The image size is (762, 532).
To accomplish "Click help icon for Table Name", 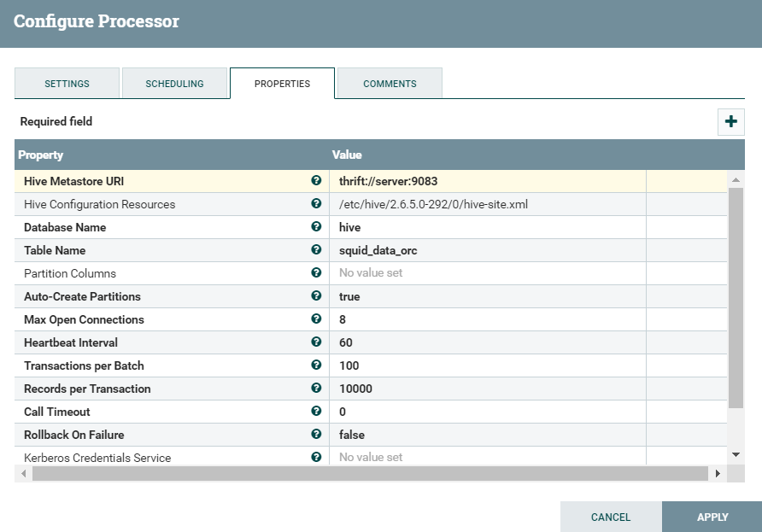I will (x=316, y=250).
